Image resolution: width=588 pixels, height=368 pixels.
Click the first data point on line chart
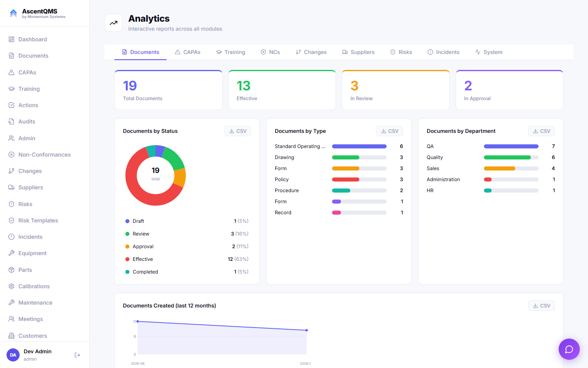tap(138, 321)
